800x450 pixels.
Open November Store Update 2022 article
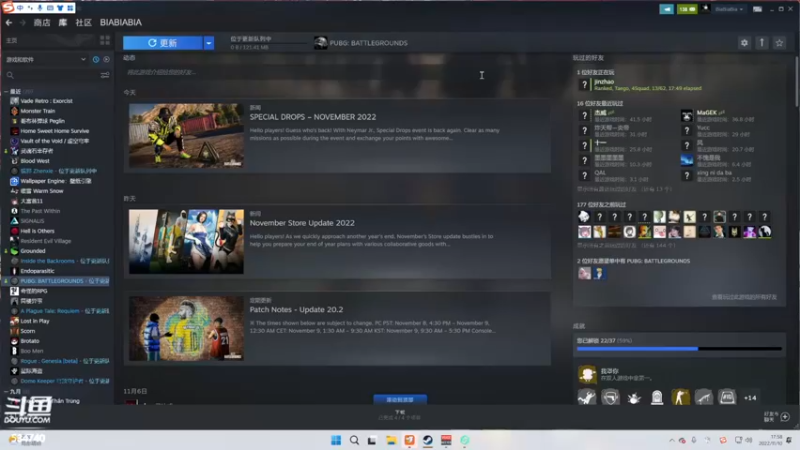point(302,223)
